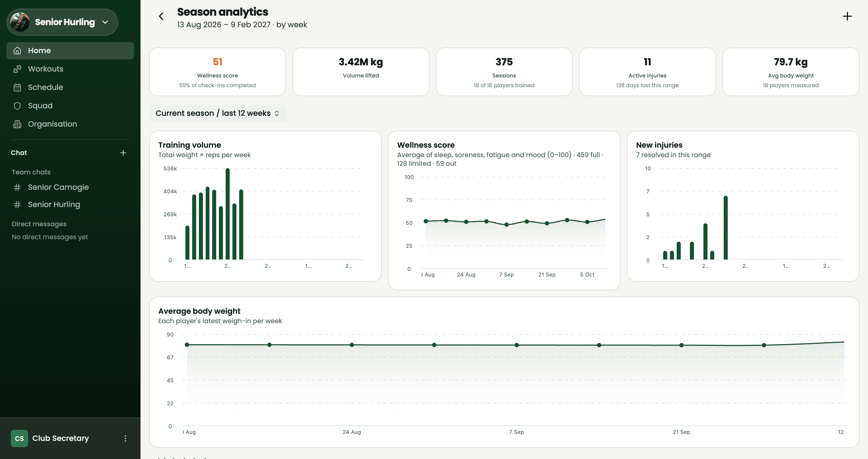The width and height of the screenshot is (868, 459).
Task: Click the '138 days lost this range' text
Action: pyautogui.click(x=647, y=86)
